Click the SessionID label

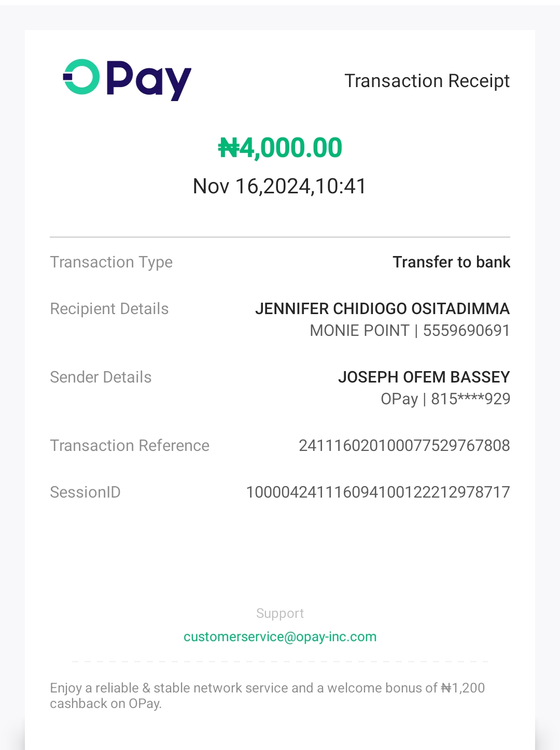click(x=85, y=492)
